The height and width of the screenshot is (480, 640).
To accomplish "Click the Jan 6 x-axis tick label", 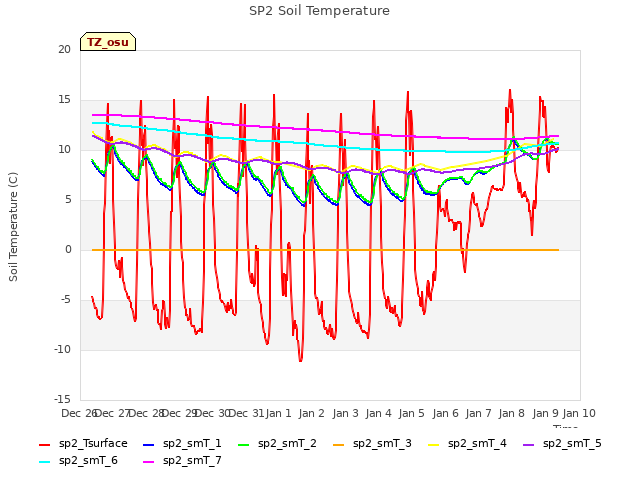I will tap(445, 413).
